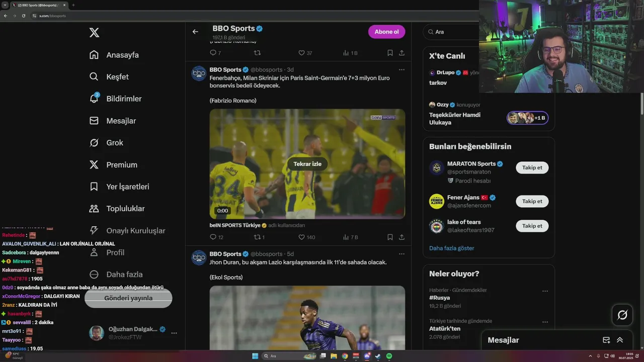This screenshot has height=362, width=644.
Task: Open Anasayfa home page
Action: (114, 55)
